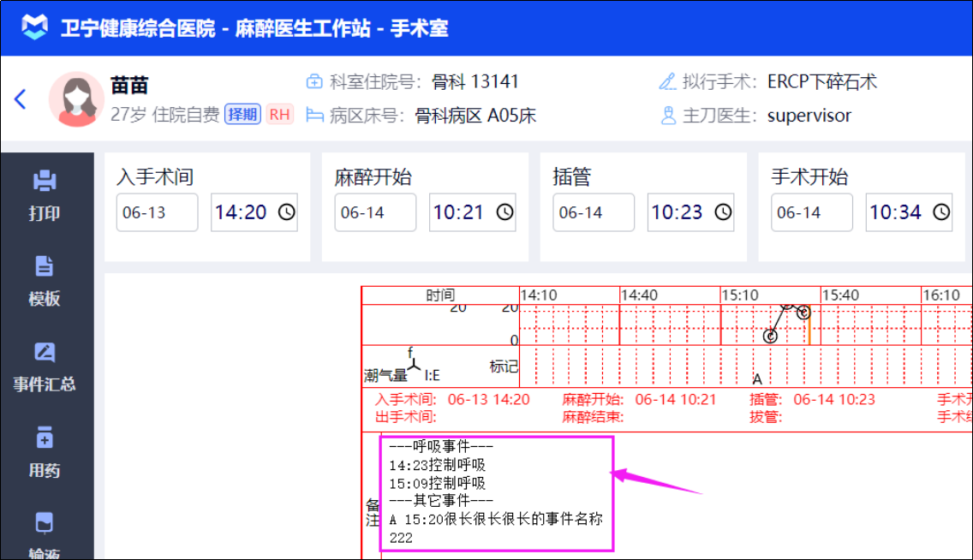Screen dimensions: 973x560
Task: Click the 14:23控制呼吸 remark entry
Action: click(437, 465)
